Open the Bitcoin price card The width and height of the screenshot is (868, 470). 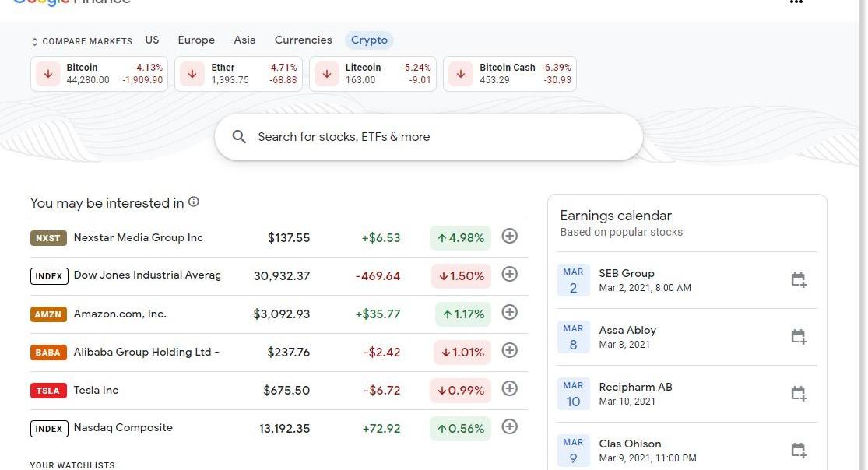pos(100,74)
